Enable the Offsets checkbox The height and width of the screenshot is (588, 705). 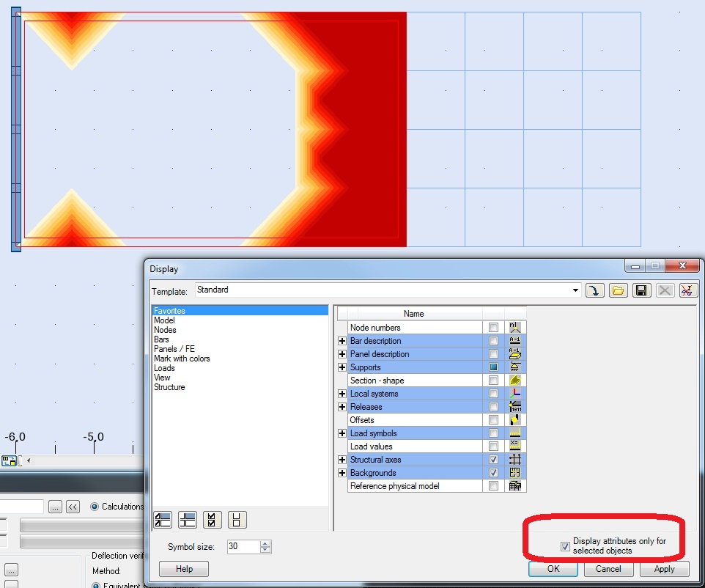pos(493,420)
